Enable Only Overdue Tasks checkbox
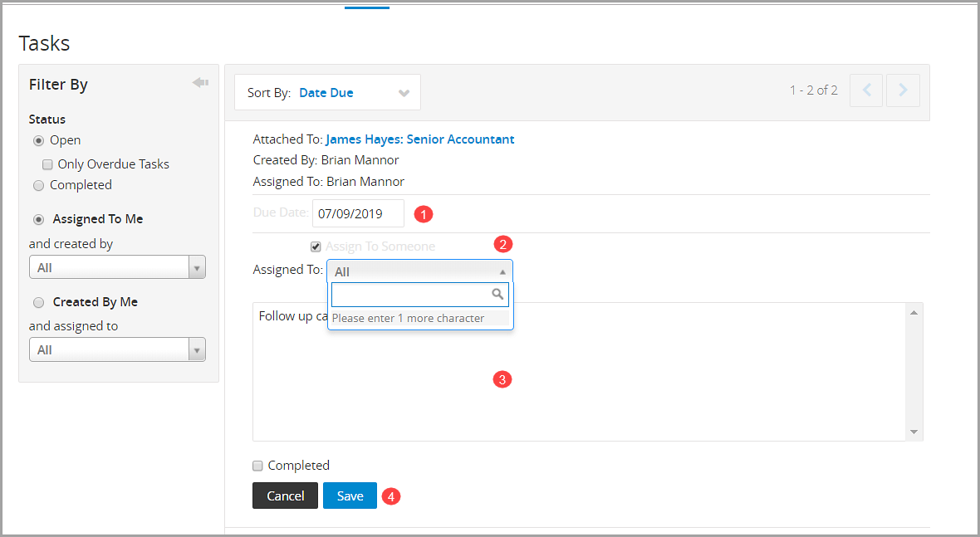This screenshot has width=980, height=537. pos(47,164)
